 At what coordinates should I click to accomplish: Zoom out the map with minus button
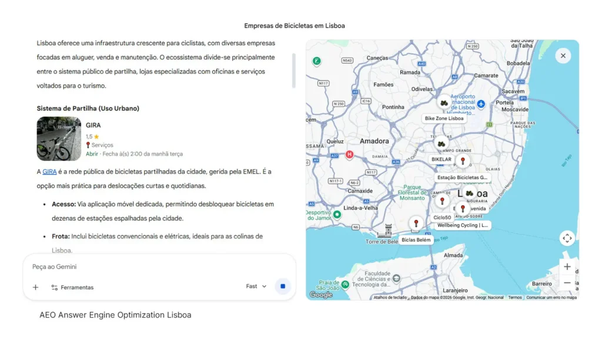tap(567, 282)
